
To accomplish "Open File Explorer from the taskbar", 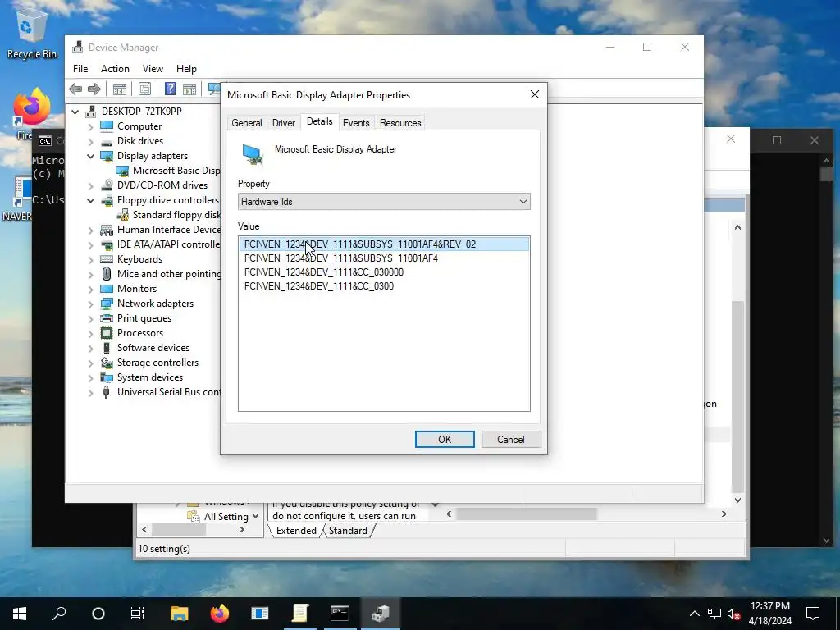I will [x=180, y=614].
